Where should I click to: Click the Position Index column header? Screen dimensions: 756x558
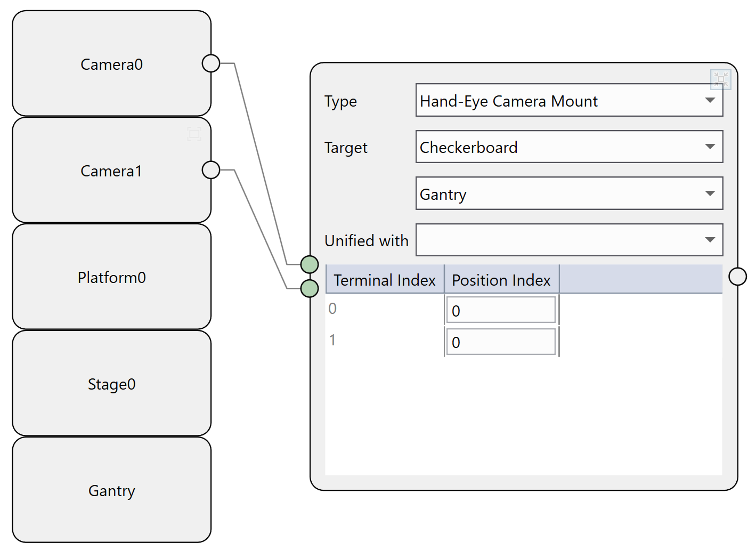click(501, 280)
